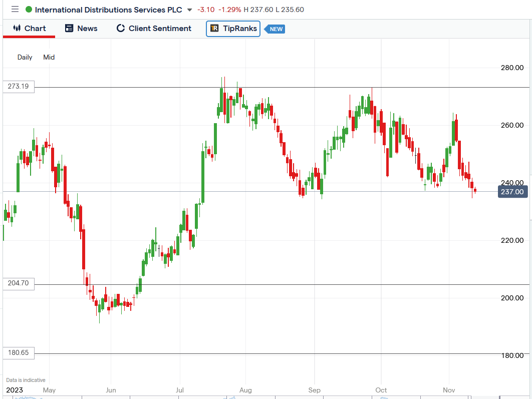Select the International Distributions Services PLC title
Screen dimensions: 532x399
coord(109,10)
